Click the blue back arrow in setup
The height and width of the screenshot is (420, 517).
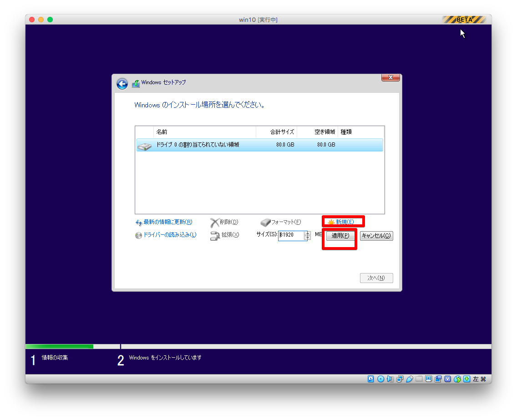coord(122,84)
